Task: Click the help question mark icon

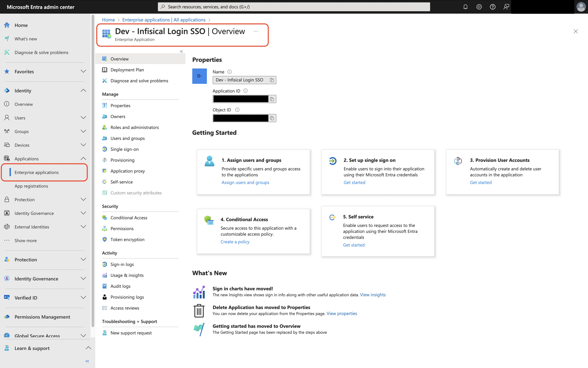Action: click(493, 7)
